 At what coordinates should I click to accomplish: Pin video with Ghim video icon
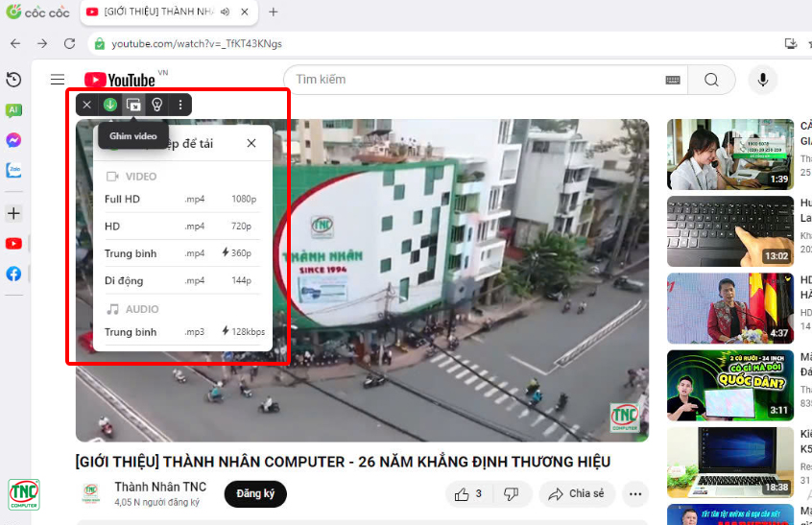(x=133, y=106)
